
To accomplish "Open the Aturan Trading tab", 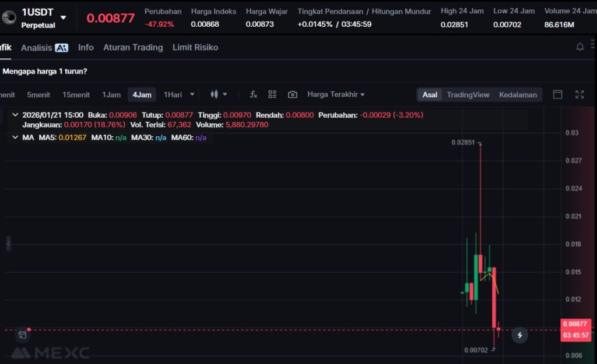I will [133, 47].
